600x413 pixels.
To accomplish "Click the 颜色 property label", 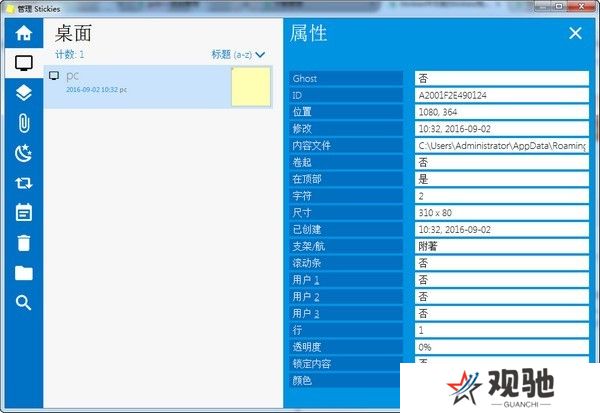I will [x=345, y=380].
